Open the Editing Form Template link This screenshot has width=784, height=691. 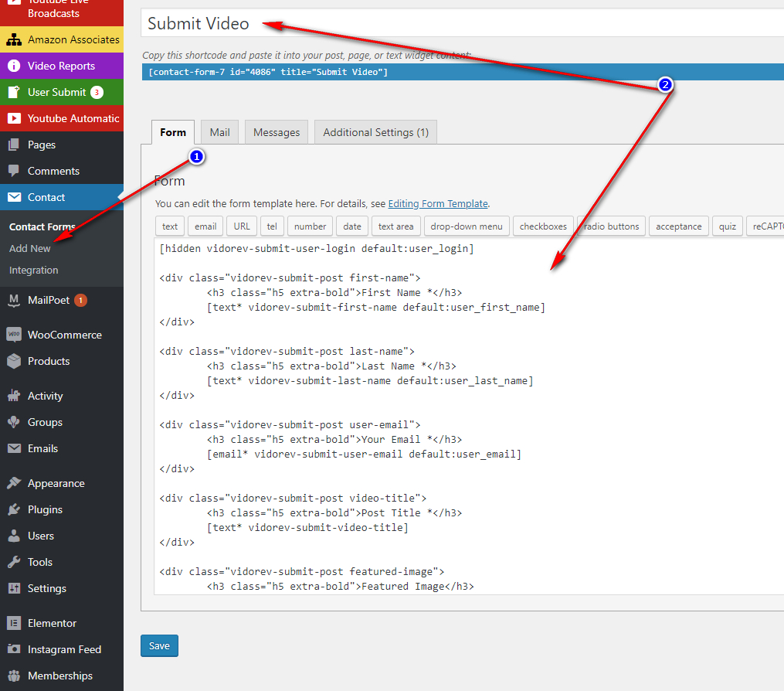438,204
